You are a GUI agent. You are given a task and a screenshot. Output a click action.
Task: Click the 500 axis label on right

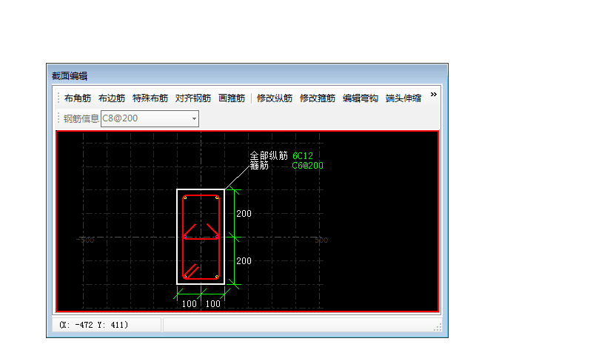321,240
